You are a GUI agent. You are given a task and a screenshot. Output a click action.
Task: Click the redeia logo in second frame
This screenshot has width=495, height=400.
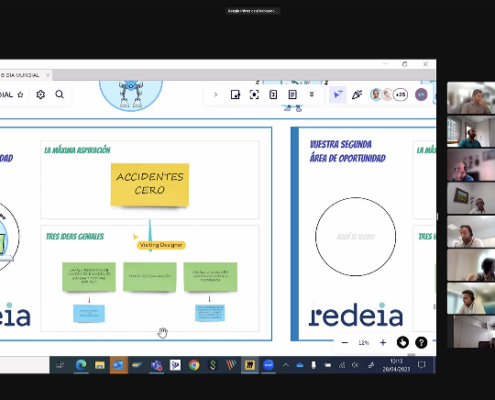[356, 315]
